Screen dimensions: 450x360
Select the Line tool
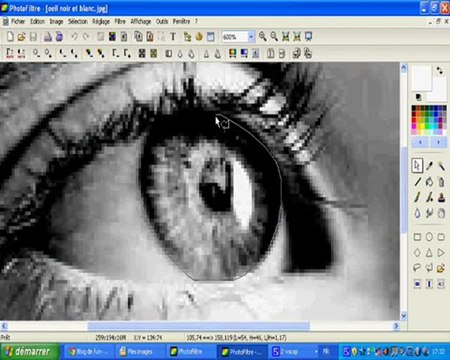(x=417, y=182)
